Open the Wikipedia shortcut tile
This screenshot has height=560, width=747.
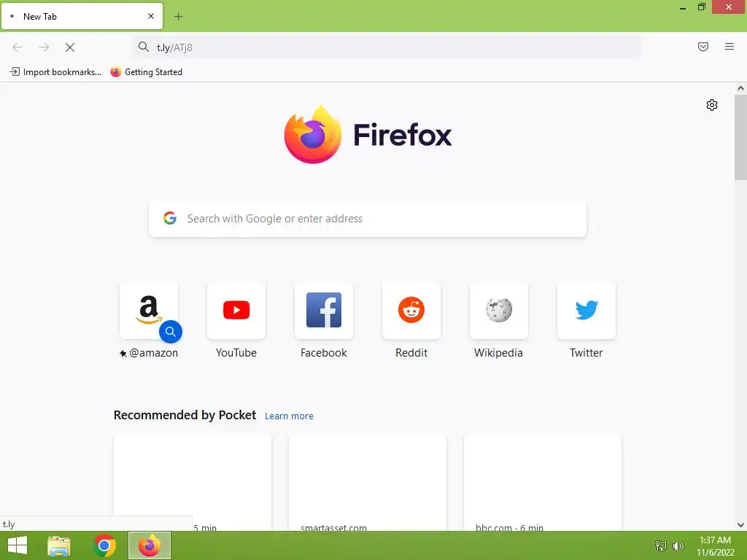[499, 311]
